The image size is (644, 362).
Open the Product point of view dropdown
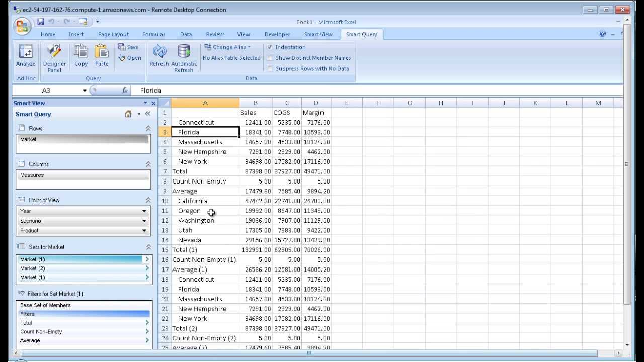(144, 231)
